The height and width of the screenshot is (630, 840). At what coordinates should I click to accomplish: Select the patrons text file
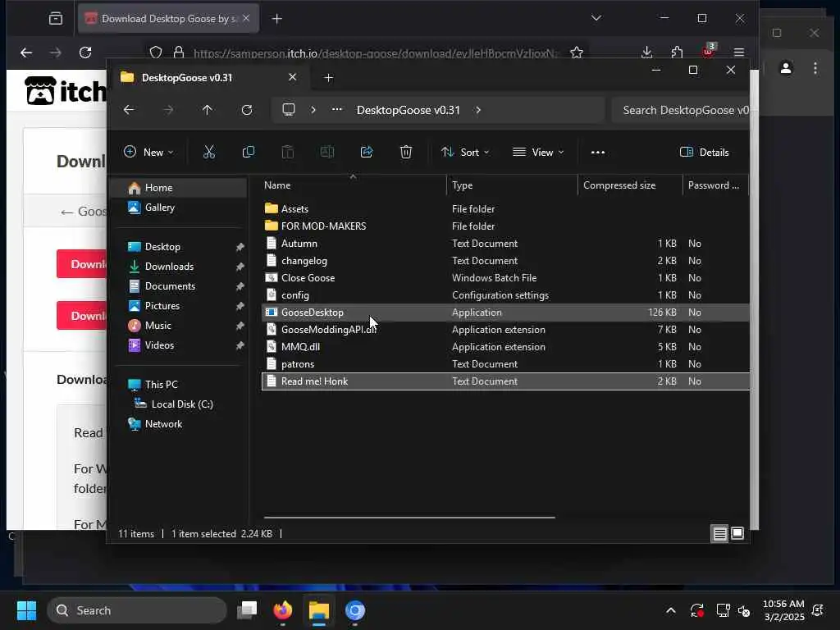point(505,364)
